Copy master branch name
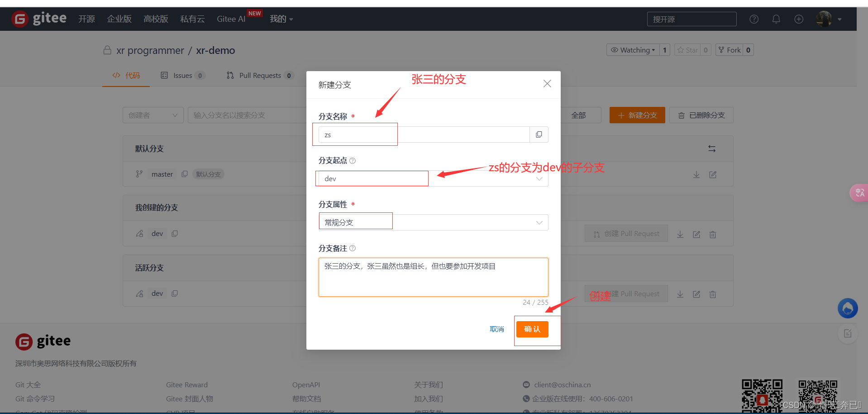868x414 pixels. click(x=185, y=174)
